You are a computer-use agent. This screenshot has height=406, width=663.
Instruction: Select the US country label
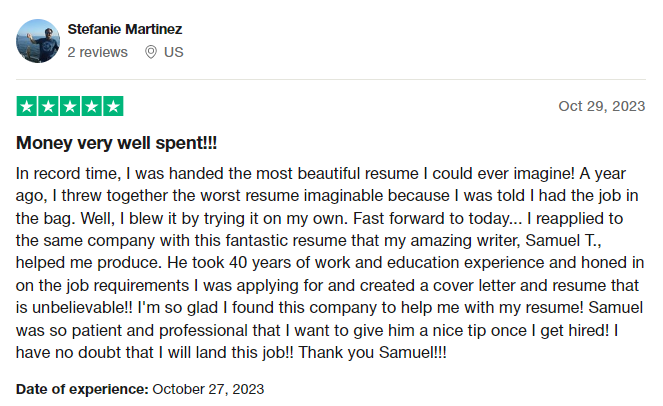pos(174,52)
